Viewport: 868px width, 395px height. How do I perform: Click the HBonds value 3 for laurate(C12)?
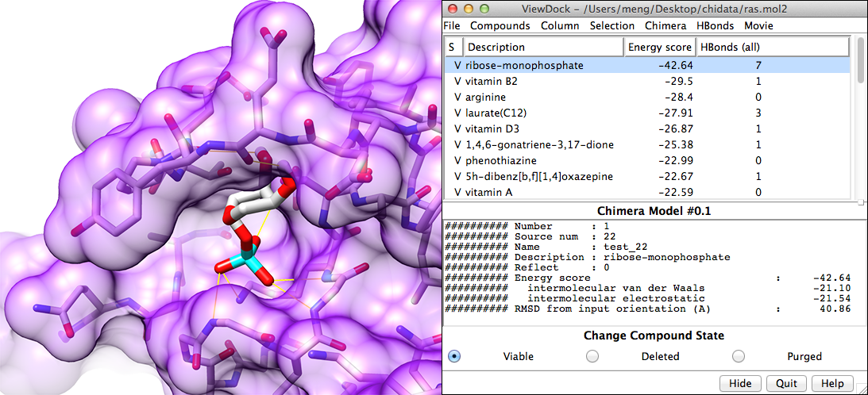coord(758,113)
